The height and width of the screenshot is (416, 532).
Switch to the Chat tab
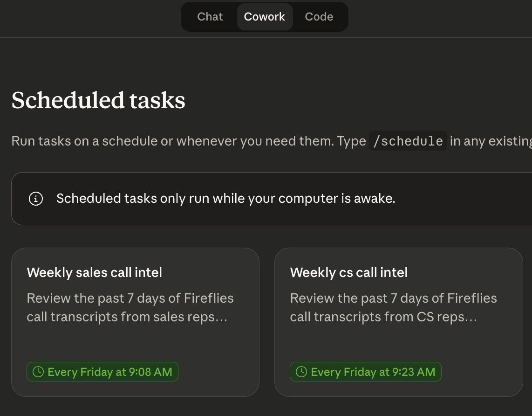coord(210,17)
